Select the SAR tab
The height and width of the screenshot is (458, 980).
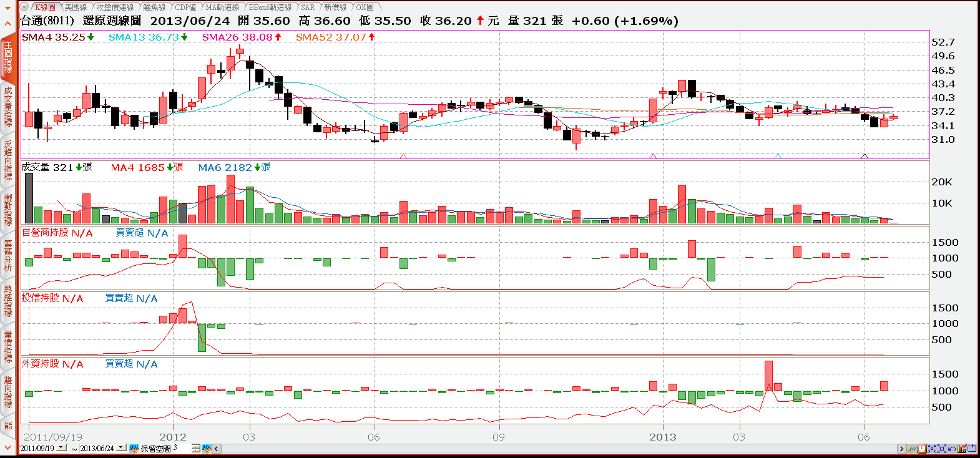pos(308,7)
